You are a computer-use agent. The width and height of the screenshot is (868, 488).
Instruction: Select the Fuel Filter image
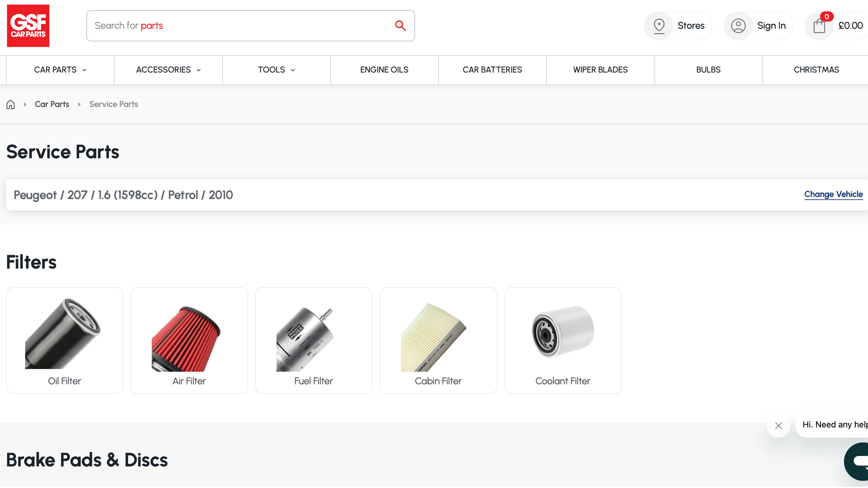(305, 339)
